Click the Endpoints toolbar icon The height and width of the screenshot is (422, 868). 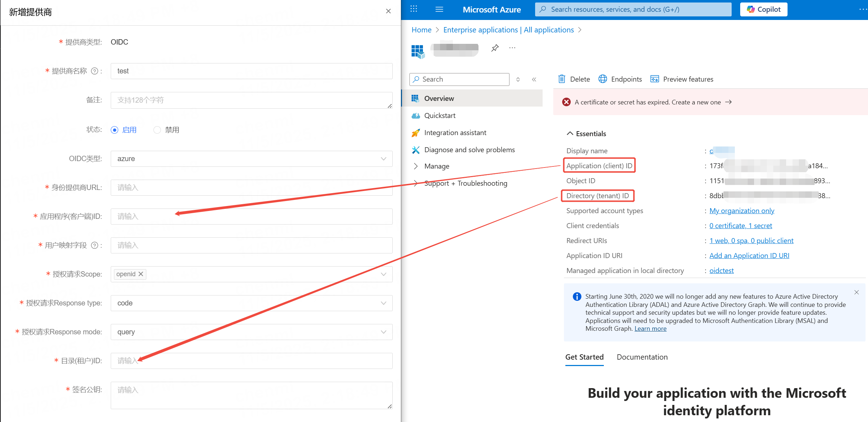coord(603,79)
